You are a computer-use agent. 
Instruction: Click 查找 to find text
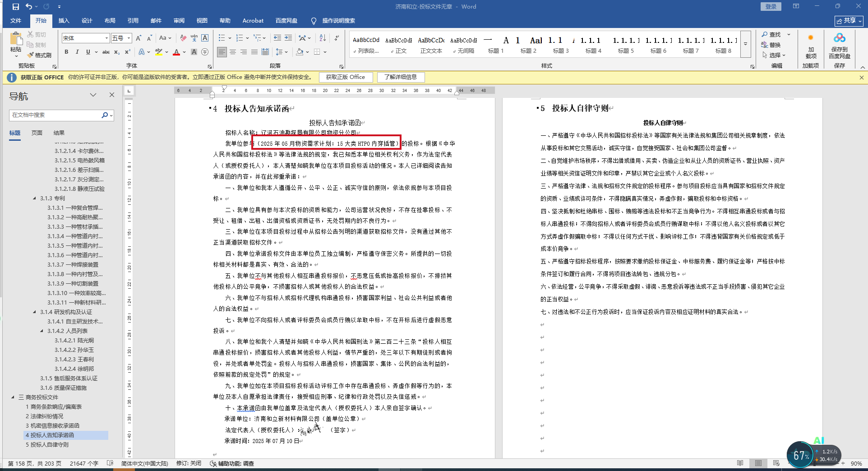point(771,35)
